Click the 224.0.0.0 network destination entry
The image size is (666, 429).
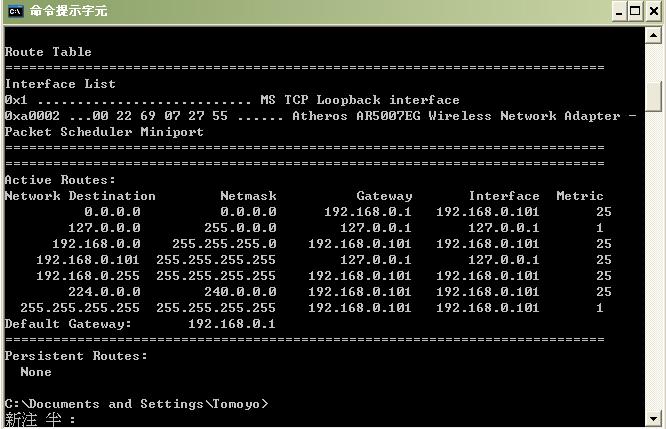point(104,292)
